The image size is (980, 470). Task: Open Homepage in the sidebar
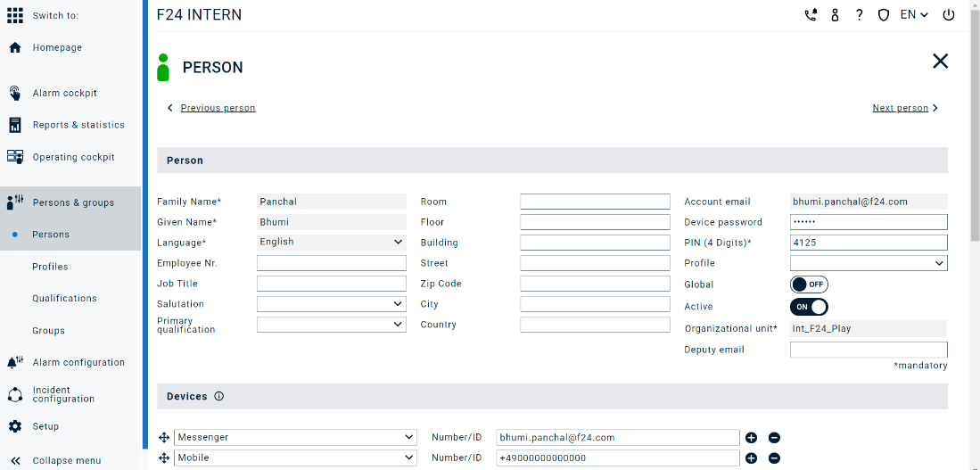(57, 47)
